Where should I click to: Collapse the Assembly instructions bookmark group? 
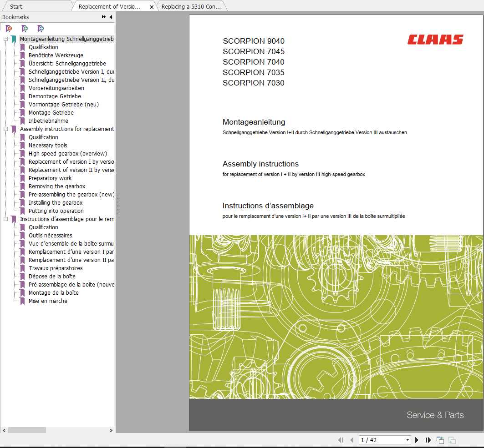point(6,129)
